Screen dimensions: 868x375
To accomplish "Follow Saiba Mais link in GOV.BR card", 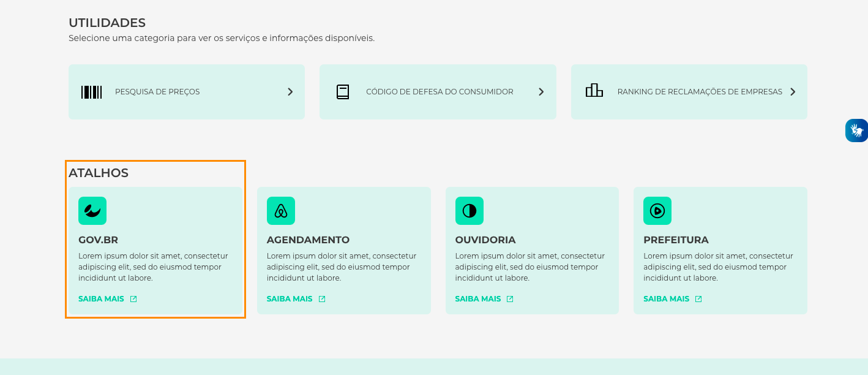I will 101,299.
